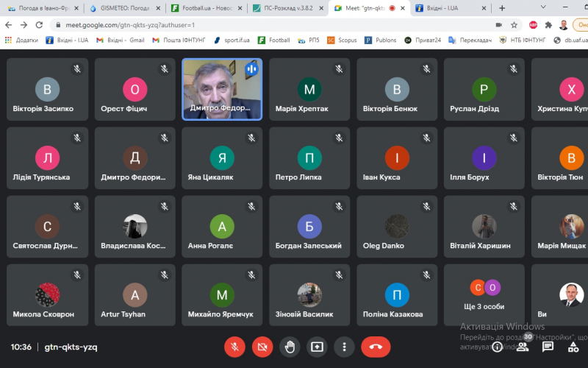Open the Ще 3 особи overflow tile
This screenshot has width=588, height=368.
pos(484,295)
